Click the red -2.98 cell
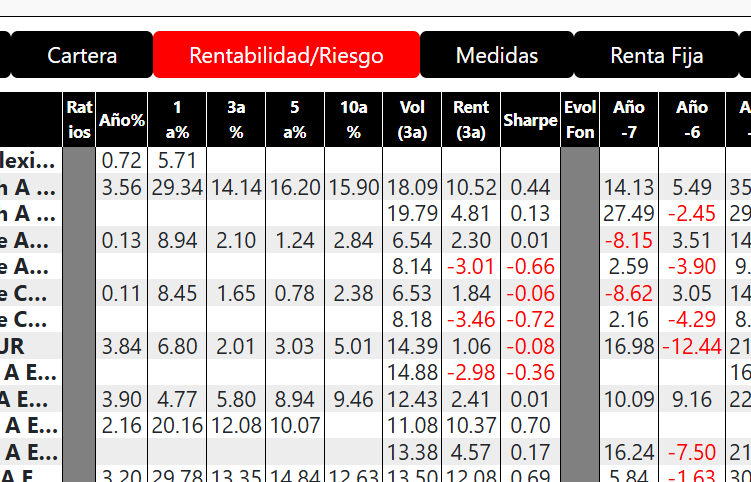751x482 pixels. (x=471, y=373)
